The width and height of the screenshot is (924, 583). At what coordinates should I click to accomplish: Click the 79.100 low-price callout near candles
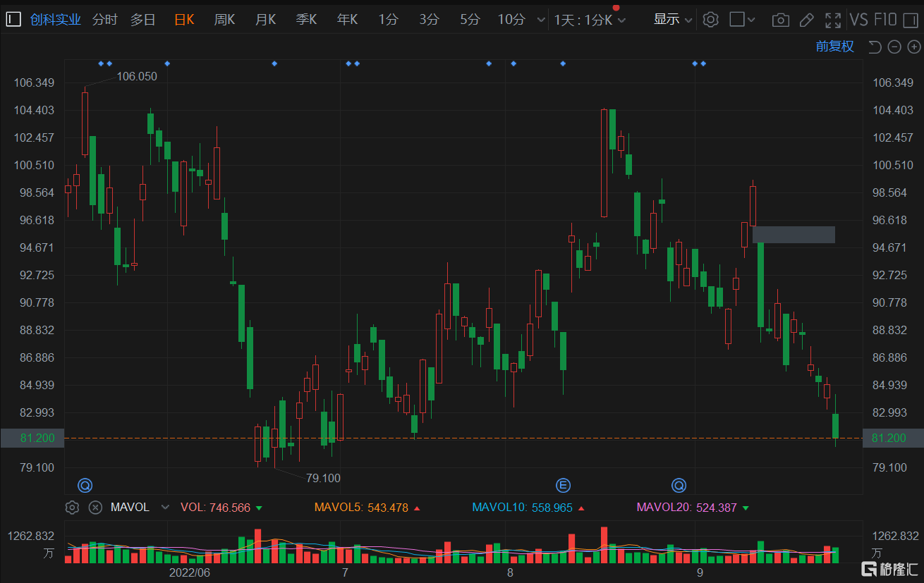323,478
